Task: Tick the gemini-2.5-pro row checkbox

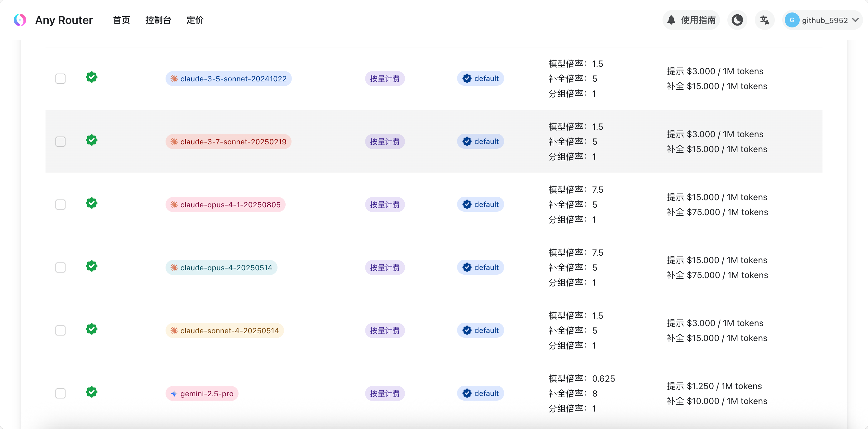Action: (60, 393)
